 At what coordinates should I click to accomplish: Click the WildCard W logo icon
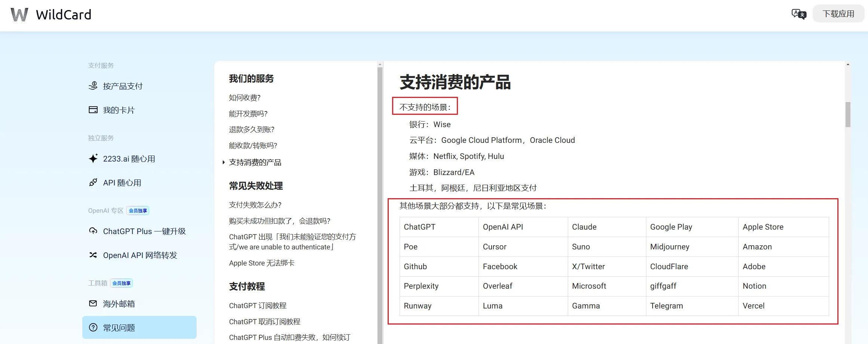point(19,15)
